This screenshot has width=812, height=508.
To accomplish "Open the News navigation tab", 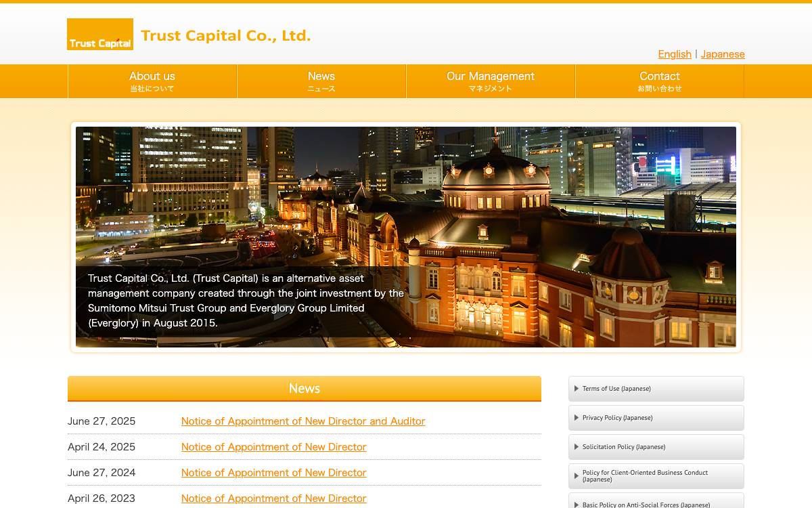I will pyautogui.click(x=321, y=81).
